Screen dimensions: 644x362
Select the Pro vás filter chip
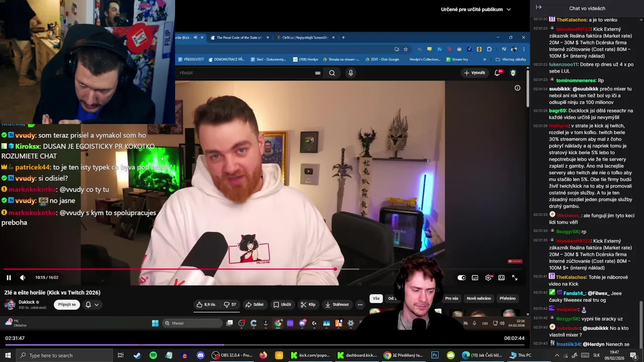click(x=452, y=298)
